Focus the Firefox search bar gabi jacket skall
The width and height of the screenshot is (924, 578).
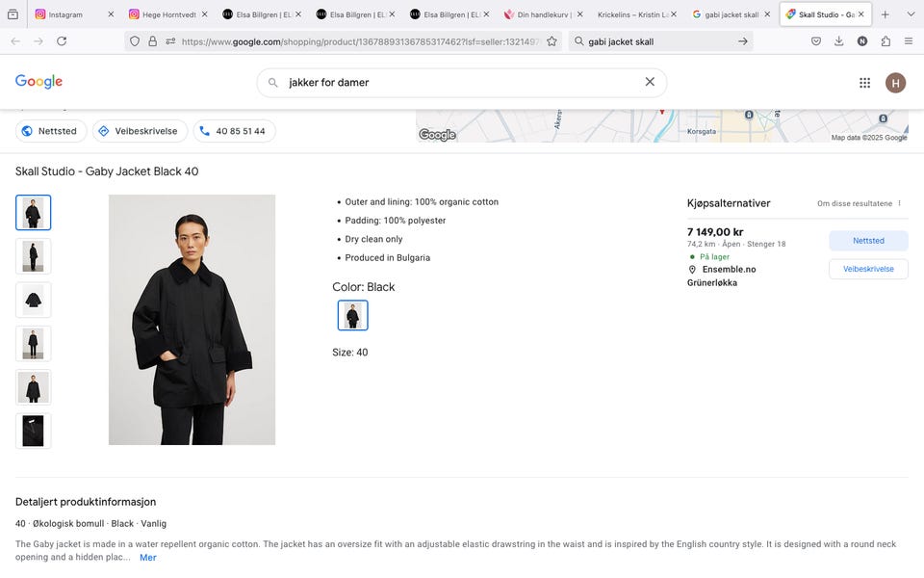pos(660,41)
